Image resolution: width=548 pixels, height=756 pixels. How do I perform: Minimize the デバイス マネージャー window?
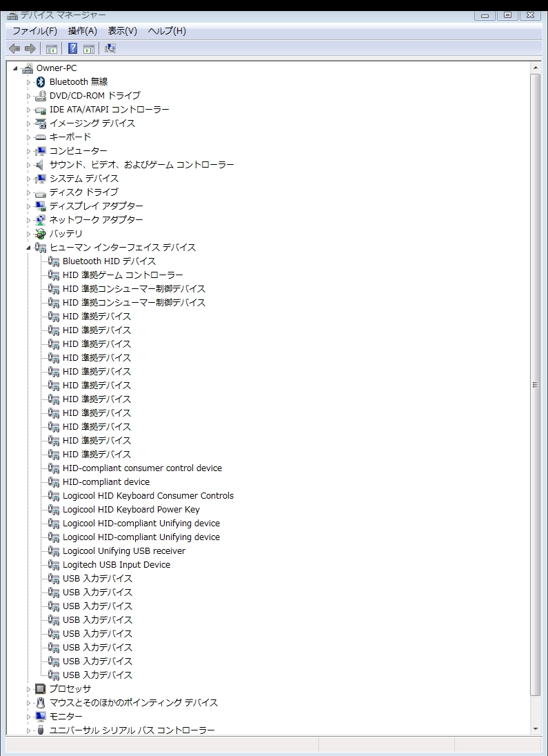click(x=485, y=15)
